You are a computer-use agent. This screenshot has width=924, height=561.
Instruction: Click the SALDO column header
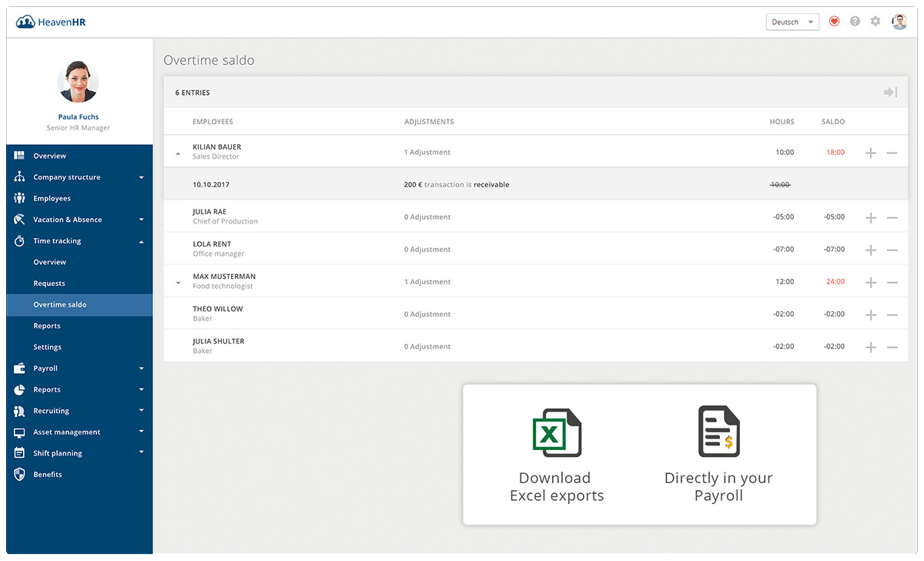(833, 122)
